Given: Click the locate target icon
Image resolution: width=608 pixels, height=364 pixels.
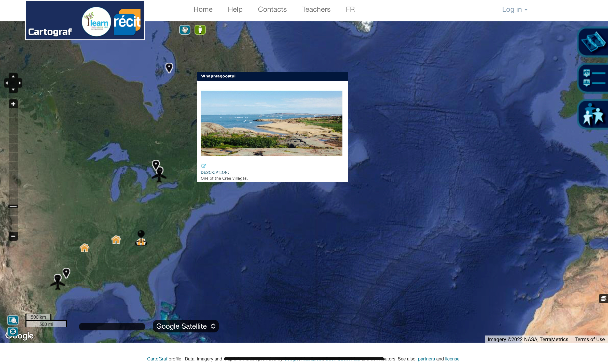Looking at the screenshot, I should tap(13, 332).
